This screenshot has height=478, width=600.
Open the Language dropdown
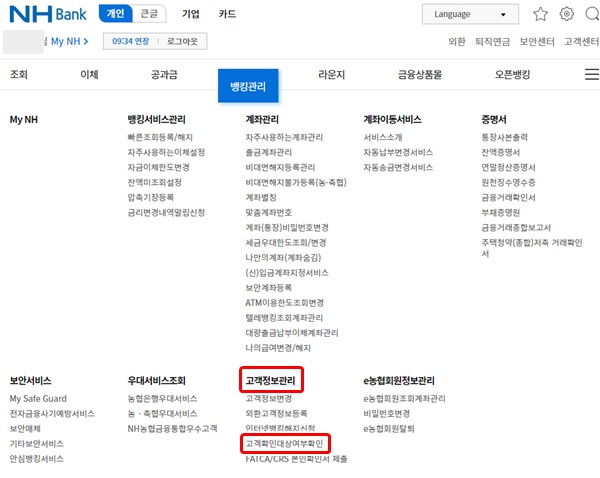click(470, 14)
